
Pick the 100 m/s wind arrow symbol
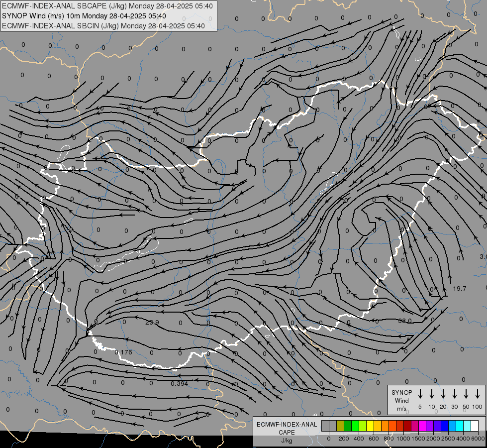(478, 393)
